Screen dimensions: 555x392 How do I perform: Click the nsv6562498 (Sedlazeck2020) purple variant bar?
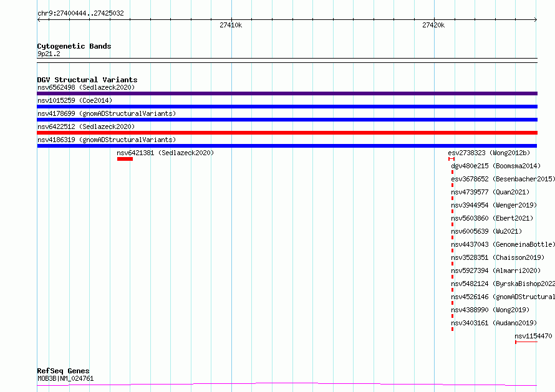pyautogui.click(x=287, y=93)
